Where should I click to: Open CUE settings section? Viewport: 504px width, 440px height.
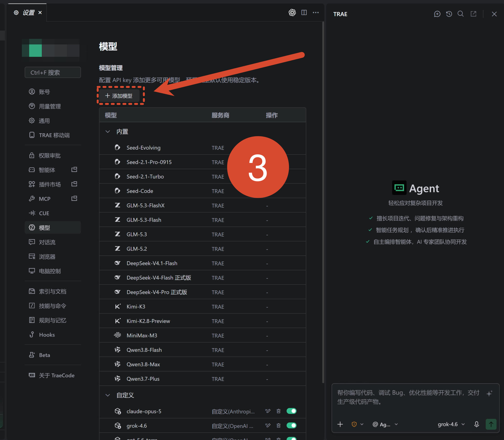53,213
